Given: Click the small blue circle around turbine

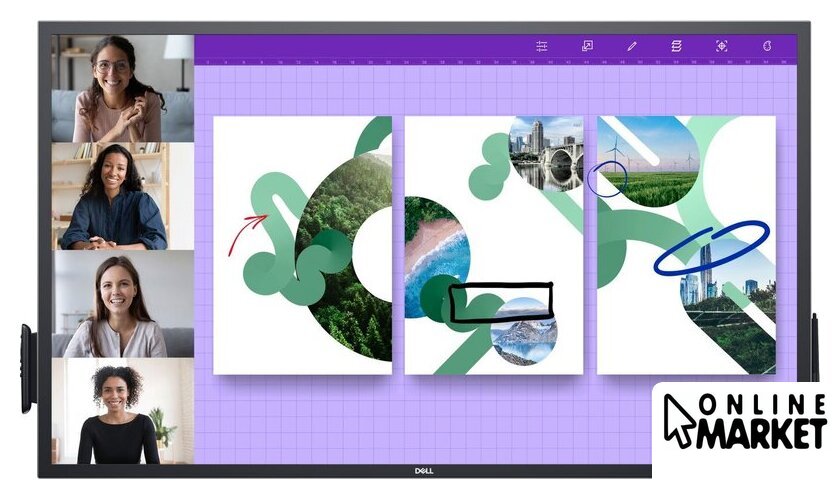Looking at the screenshot, I should [608, 180].
